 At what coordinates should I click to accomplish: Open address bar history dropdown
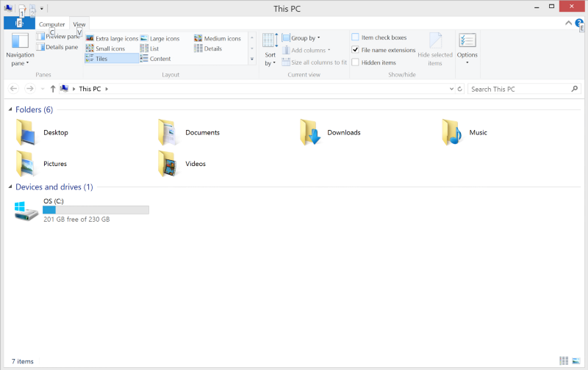(x=451, y=89)
